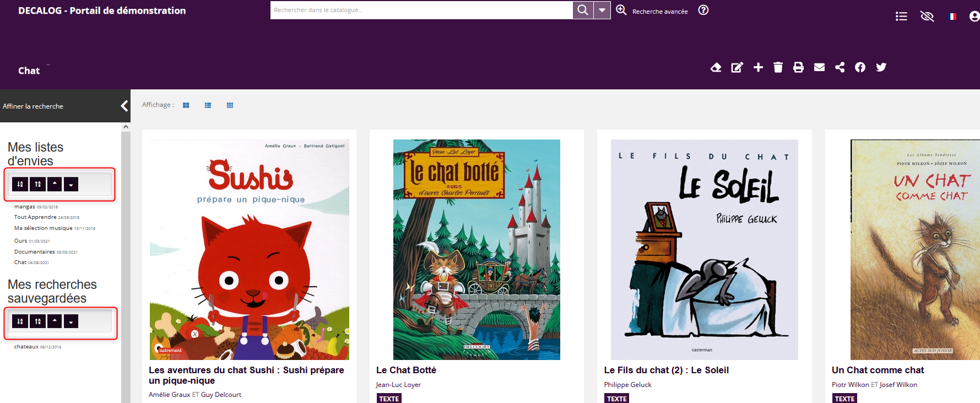Open the Documentaires wish list
980x403 pixels.
[x=34, y=252]
